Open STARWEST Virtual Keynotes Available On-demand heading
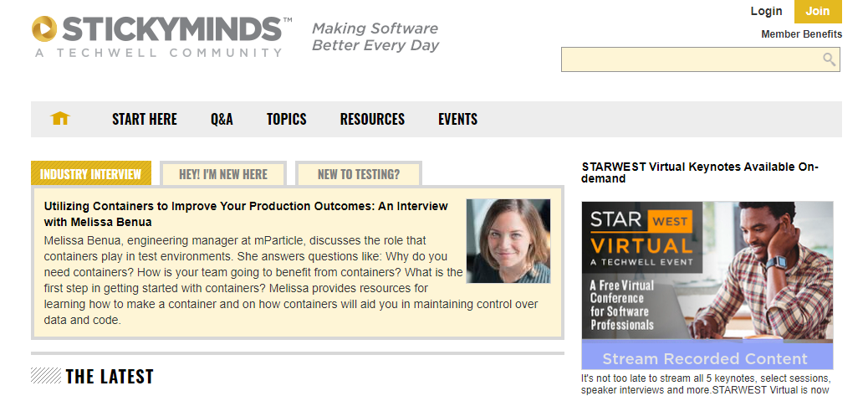 [x=700, y=172]
